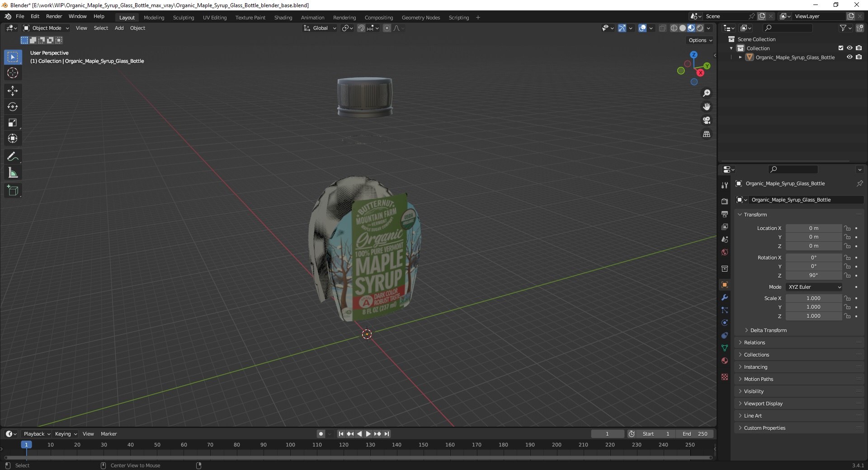868x470 pixels.
Task: Open the Render menu
Action: coord(54,16)
